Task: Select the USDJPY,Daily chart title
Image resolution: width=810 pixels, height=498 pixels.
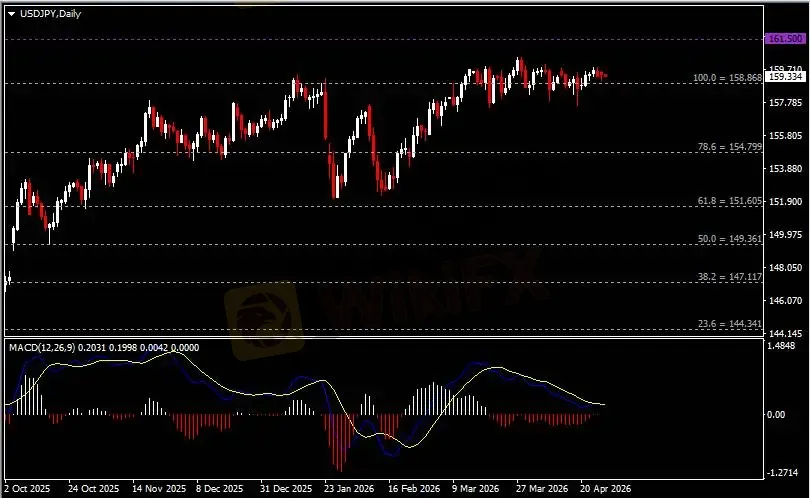Action: [50, 12]
